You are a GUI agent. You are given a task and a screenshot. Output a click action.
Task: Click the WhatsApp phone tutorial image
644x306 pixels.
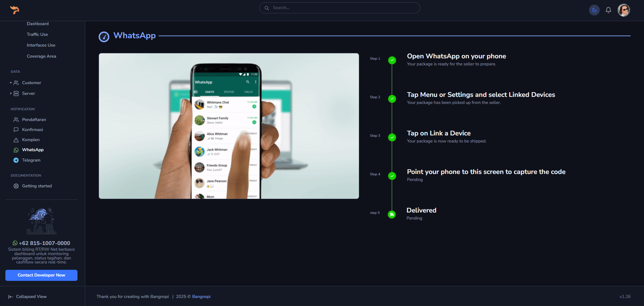tap(229, 126)
